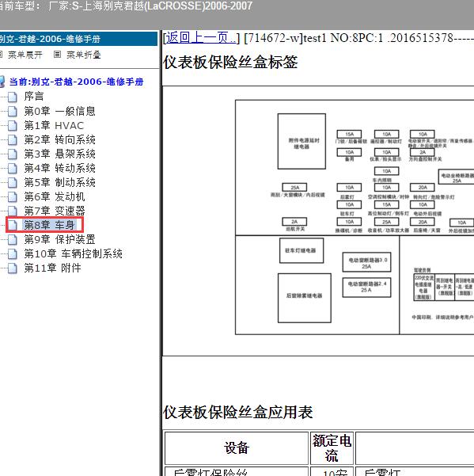Click the page icon beside 第9章
Screen dimensions: 474x476
click(x=13, y=239)
